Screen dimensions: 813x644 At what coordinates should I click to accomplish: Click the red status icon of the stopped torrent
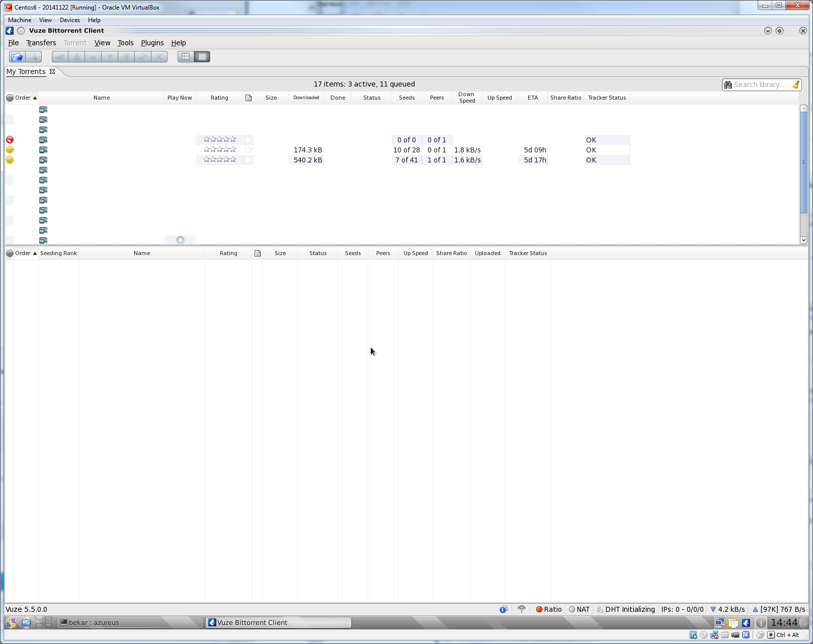(10, 140)
